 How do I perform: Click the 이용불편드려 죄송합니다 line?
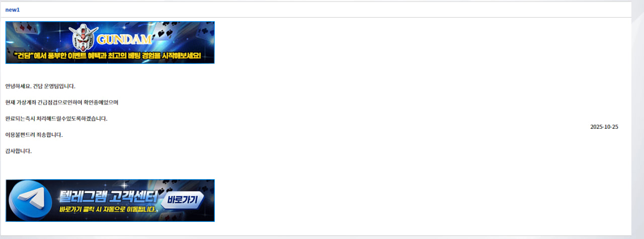pos(34,135)
